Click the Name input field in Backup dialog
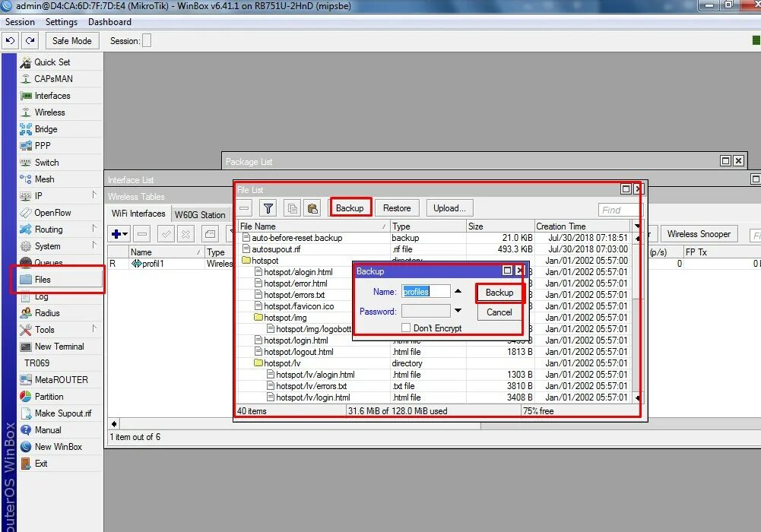The width and height of the screenshot is (761, 532). pos(426,292)
